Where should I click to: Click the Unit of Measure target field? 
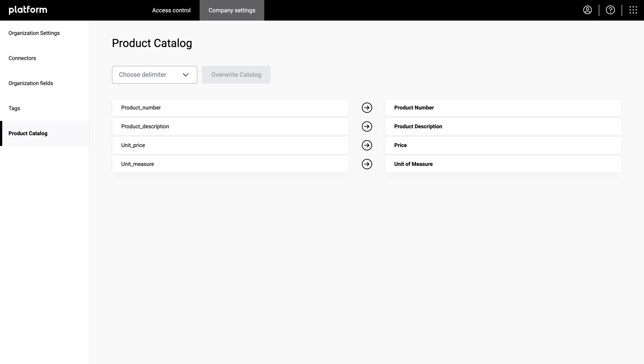503,164
